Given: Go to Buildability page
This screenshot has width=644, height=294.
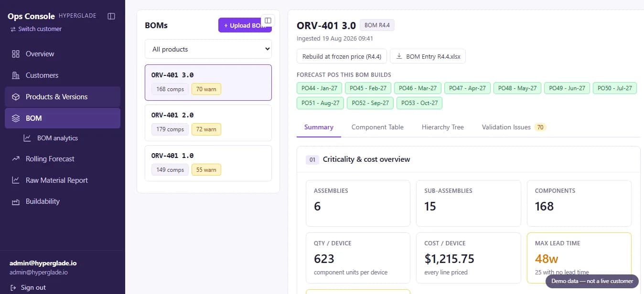Looking at the screenshot, I should click(x=63, y=201).
